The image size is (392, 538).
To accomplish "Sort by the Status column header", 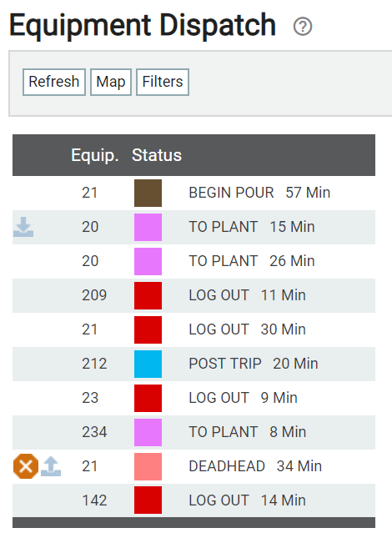I will pos(157,155).
